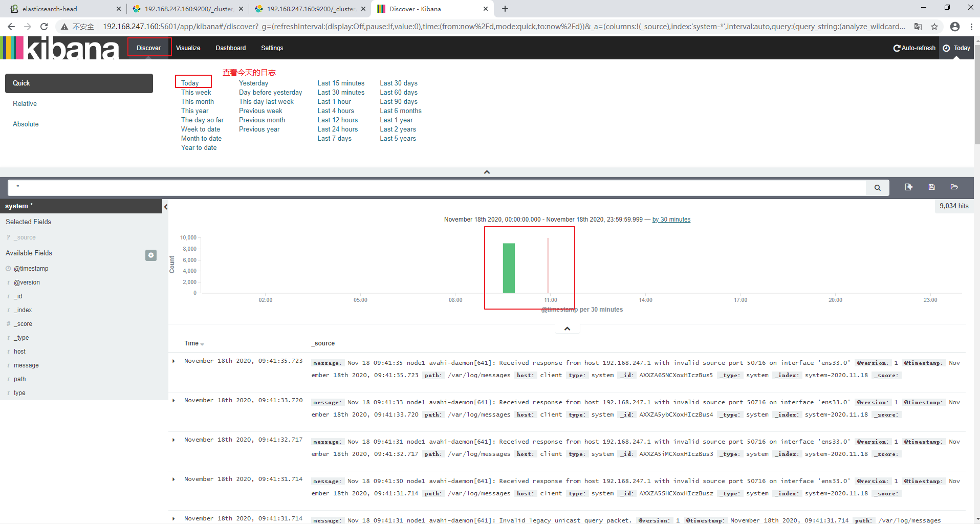Image resolution: width=980 pixels, height=524 pixels.
Task: Select the Quick time mode
Action: pyautogui.click(x=79, y=83)
